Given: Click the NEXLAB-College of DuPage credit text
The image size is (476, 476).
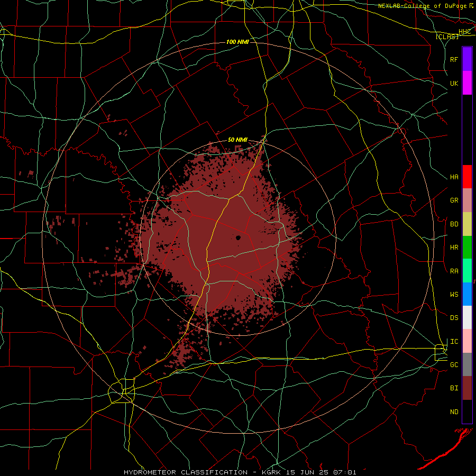Looking at the screenshot, I should click(x=422, y=6).
